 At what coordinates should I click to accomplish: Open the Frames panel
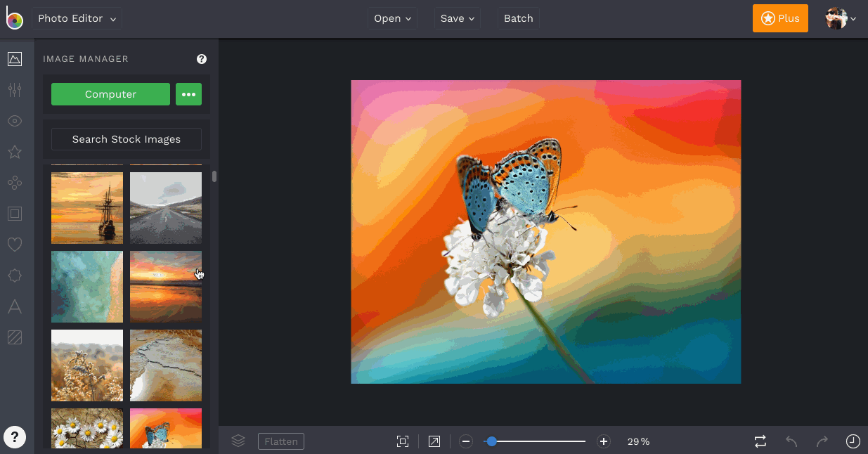pos(15,214)
